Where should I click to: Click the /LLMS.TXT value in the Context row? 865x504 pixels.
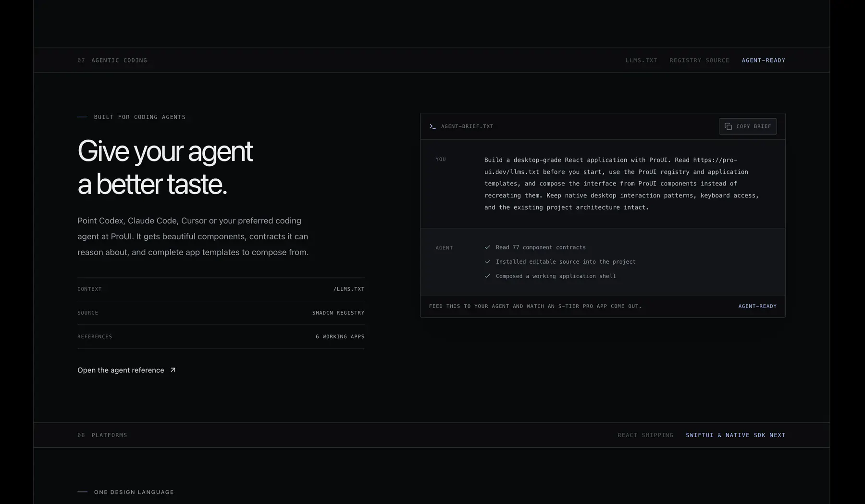(349, 289)
